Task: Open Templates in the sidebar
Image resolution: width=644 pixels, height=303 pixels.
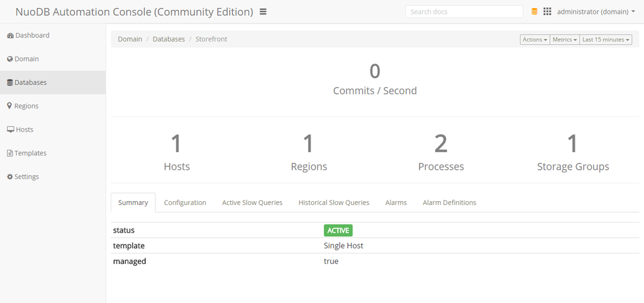Action: coord(53,153)
